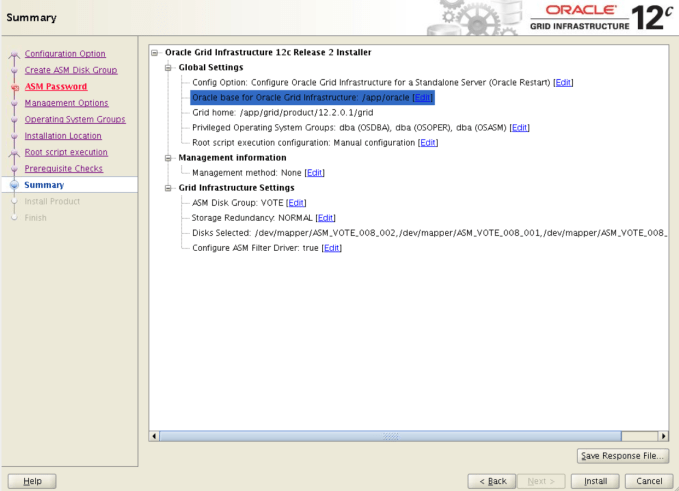Edit the Root script execution configuration

click(x=428, y=142)
